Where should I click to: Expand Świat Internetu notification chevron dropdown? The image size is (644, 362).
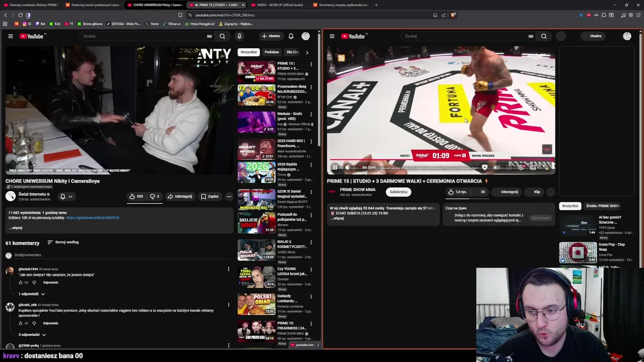(70, 197)
